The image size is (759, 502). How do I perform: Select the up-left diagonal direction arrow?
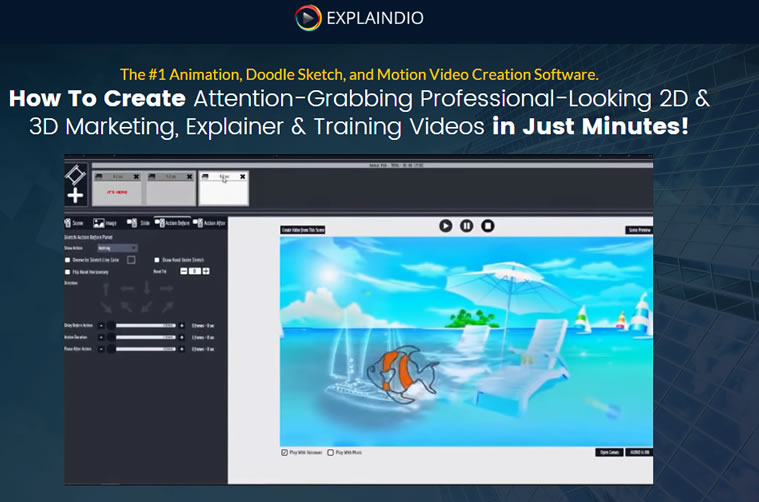126,306
